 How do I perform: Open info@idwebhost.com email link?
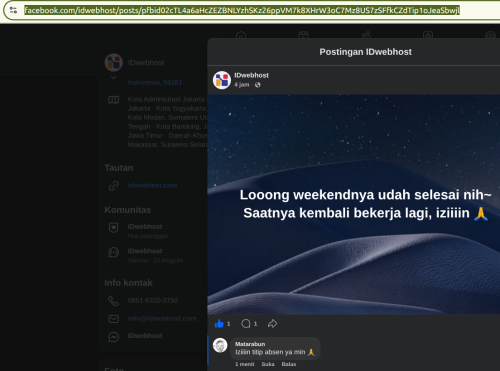click(162, 319)
